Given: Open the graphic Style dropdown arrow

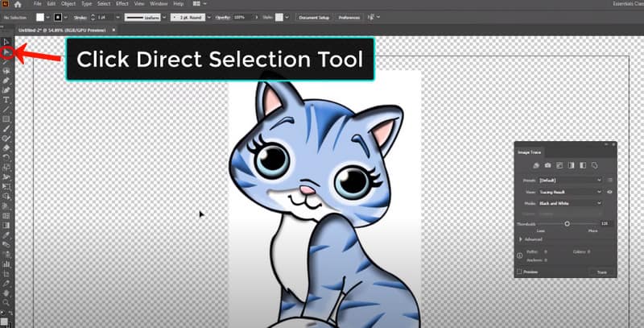Looking at the screenshot, I should tap(287, 17).
